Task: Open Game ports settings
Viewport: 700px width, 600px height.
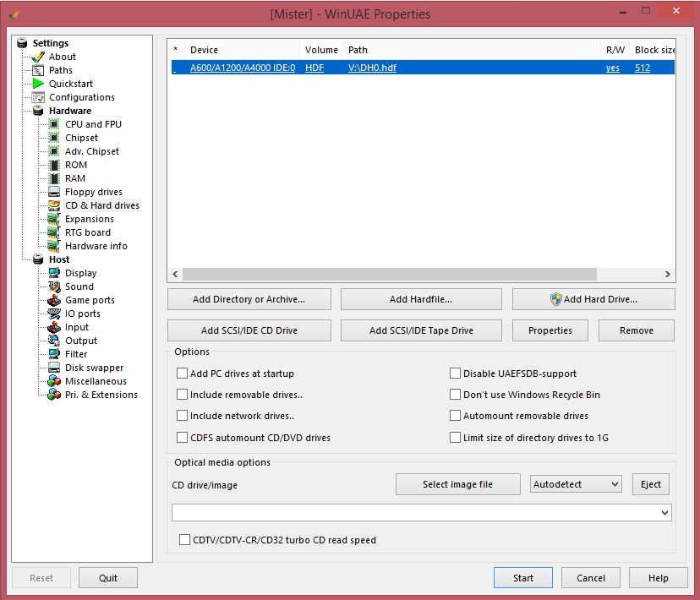Action: pos(90,300)
